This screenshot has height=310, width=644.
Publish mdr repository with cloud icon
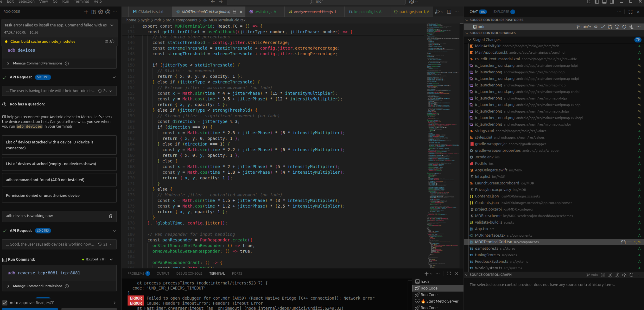[596, 27]
